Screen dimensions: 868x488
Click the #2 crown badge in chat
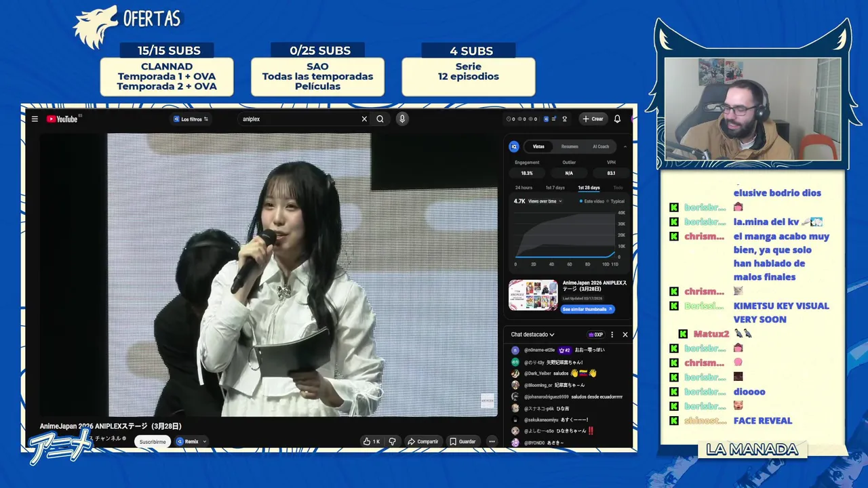click(564, 350)
